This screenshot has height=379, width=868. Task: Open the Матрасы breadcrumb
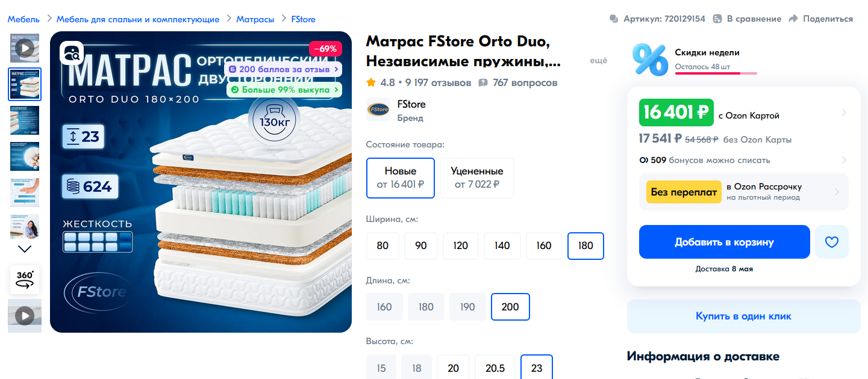click(255, 19)
